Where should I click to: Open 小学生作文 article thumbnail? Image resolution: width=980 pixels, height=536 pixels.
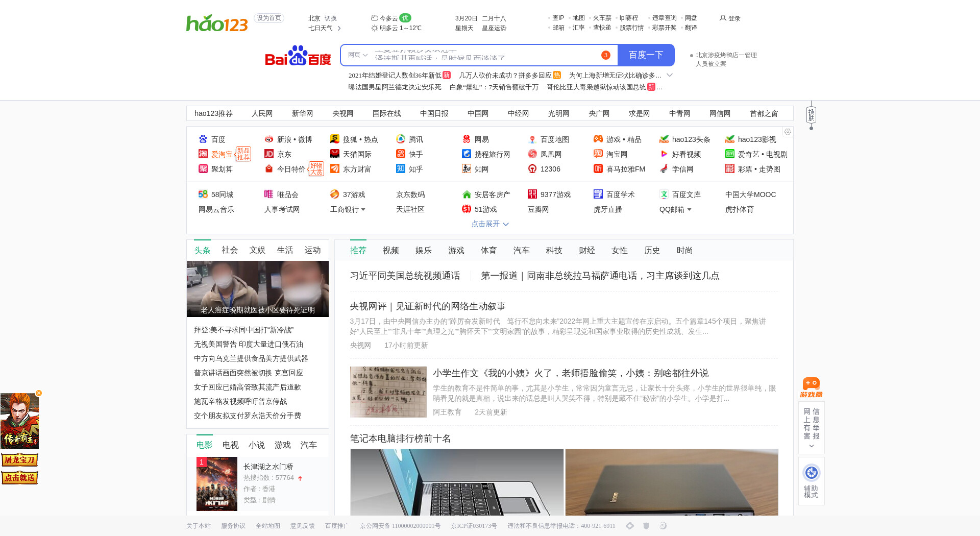tap(388, 392)
